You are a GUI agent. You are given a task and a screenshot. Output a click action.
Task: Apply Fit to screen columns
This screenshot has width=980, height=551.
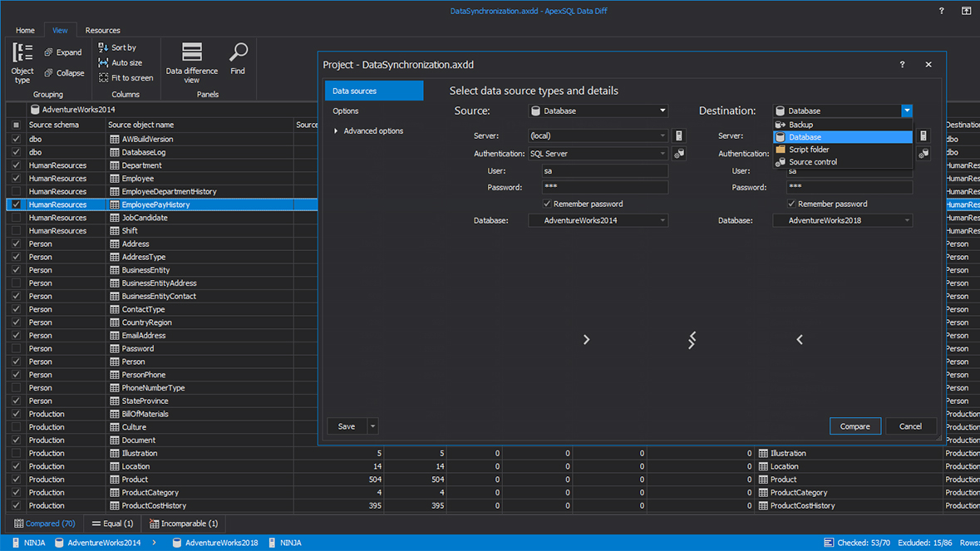coord(126,78)
